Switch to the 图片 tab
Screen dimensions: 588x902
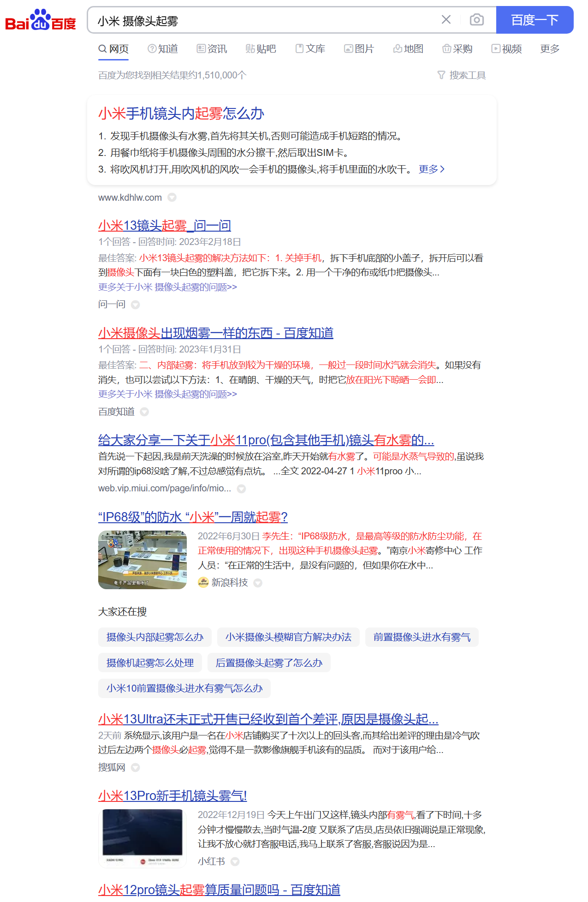point(359,49)
